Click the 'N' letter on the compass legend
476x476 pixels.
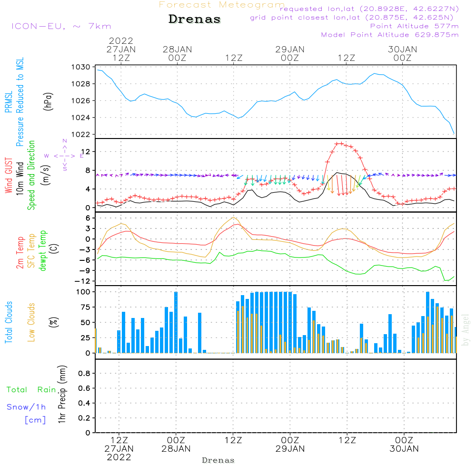(65, 141)
